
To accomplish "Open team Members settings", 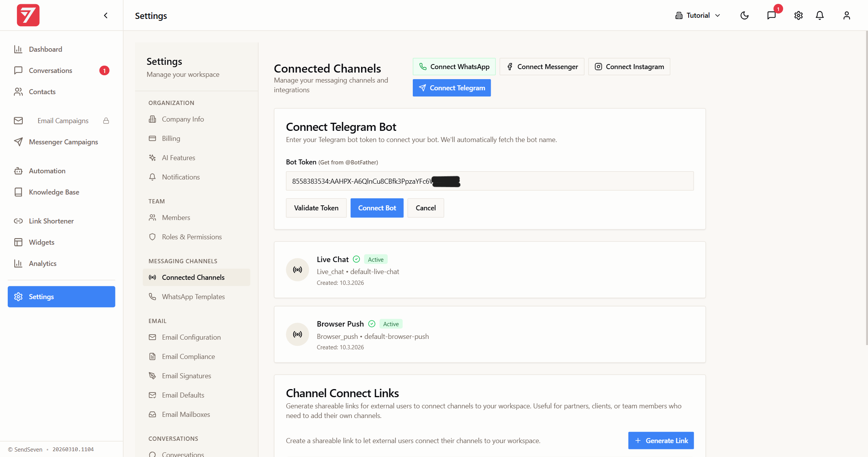I will (196, 218).
